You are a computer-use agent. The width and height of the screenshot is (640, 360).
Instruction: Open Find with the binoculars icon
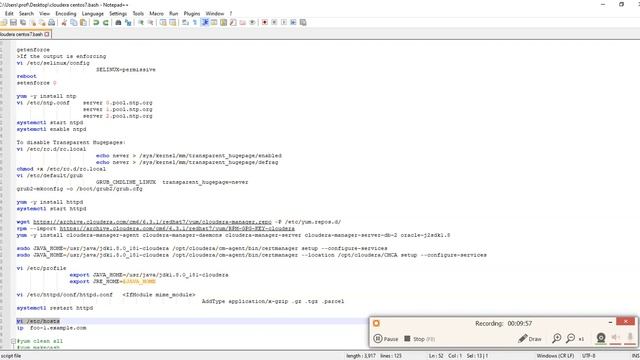[118, 22]
